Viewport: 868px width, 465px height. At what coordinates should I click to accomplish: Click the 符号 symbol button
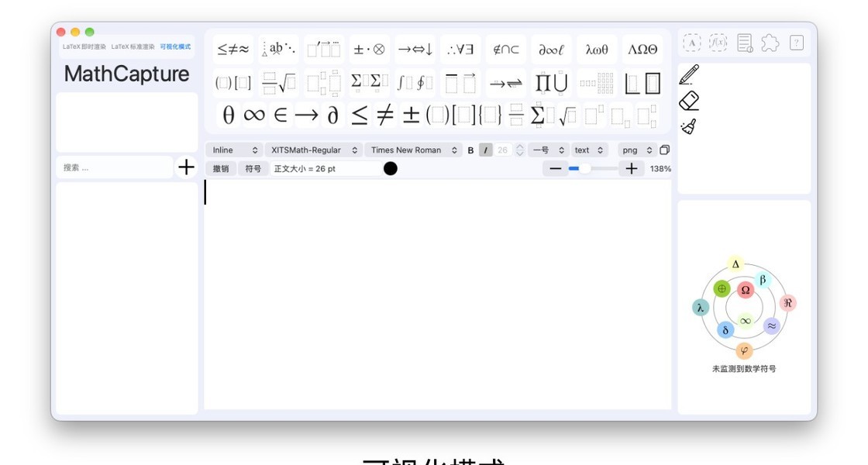click(x=253, y=168)
